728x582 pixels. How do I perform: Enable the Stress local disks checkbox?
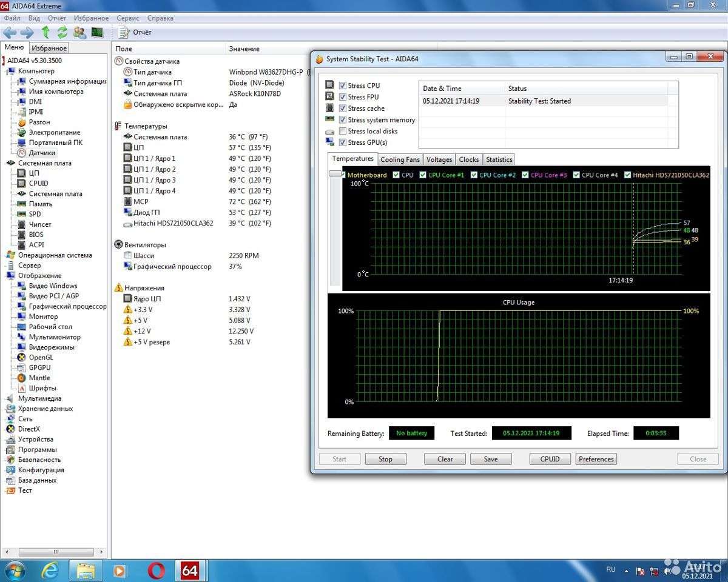tap(343, 131)
